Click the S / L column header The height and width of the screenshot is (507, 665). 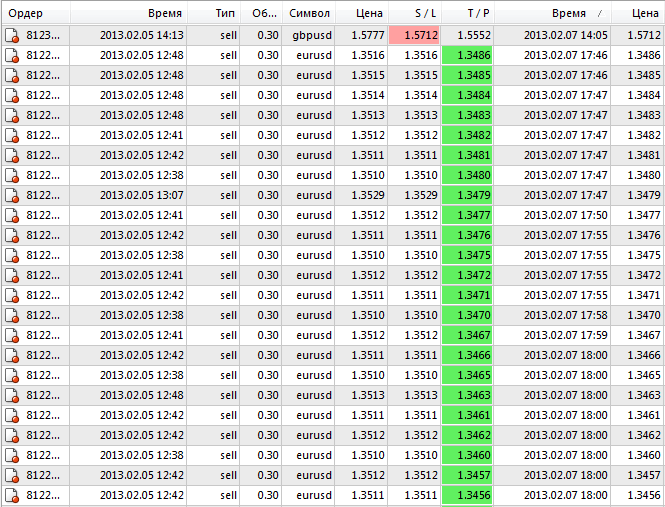(414, 13)
